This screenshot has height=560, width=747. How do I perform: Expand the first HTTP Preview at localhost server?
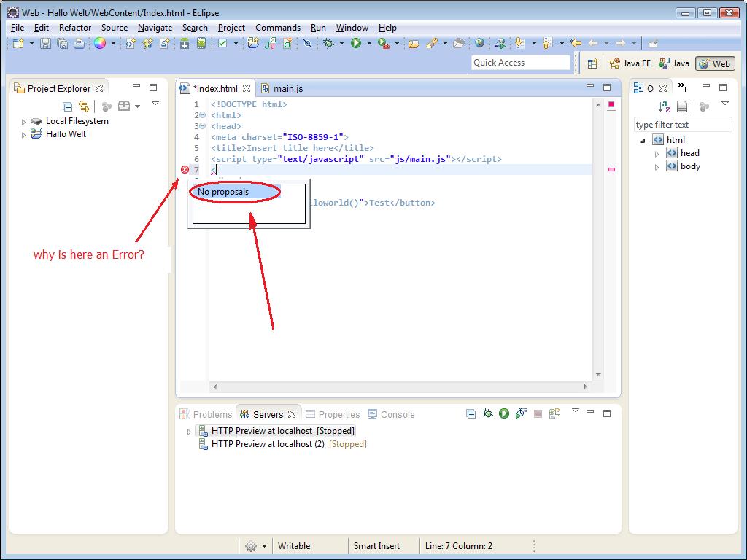189,432
